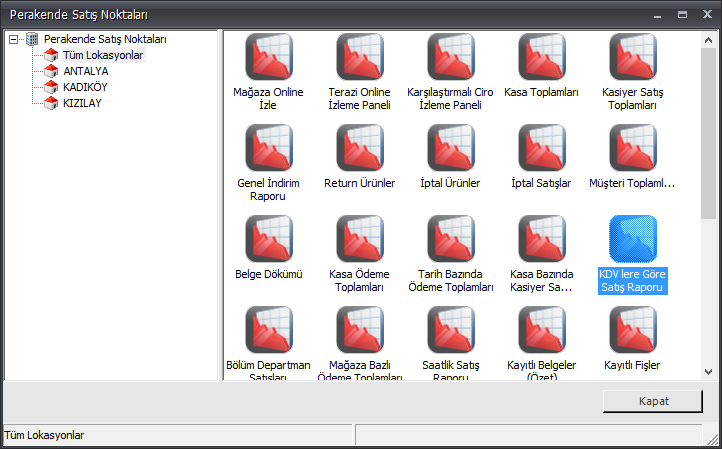
Task: Collapse the Perakende Satış Noktaları tree root
Action: tap(13, 39)
